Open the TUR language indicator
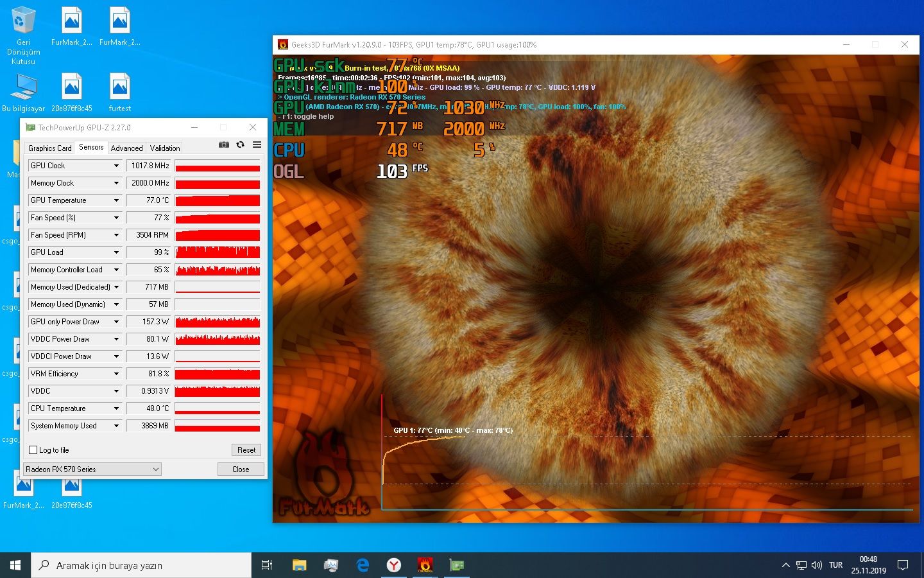 click(x=835, y=565)
